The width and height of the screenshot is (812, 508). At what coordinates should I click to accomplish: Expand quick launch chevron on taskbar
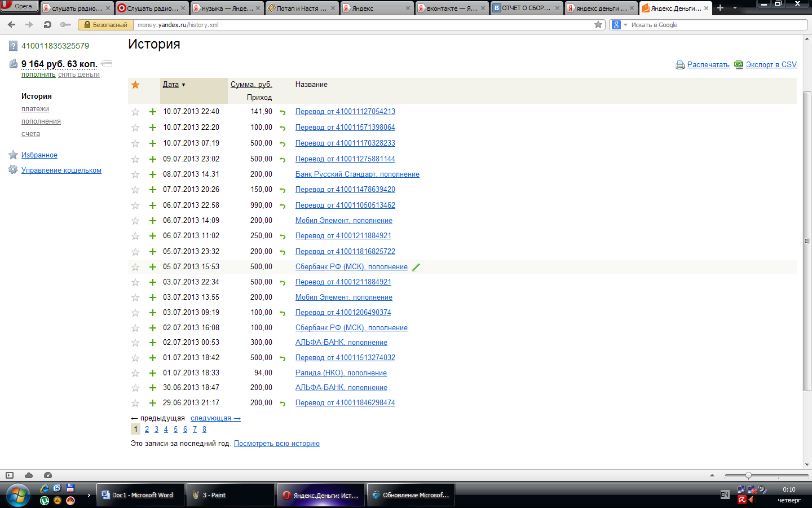click(x=89, y=495)
